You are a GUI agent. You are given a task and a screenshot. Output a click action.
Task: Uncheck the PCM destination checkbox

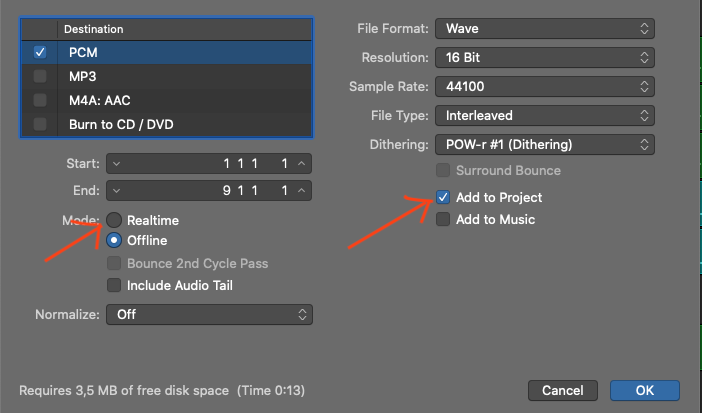40,52
